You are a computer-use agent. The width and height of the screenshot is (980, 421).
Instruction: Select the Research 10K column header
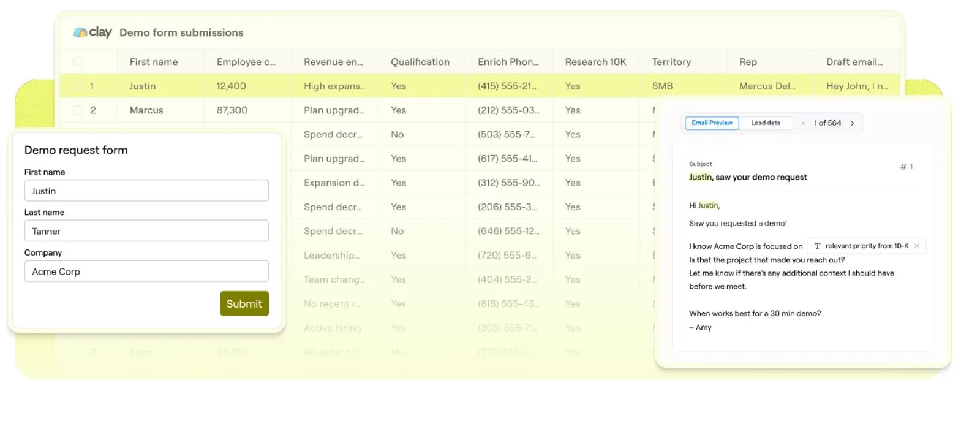595,62
